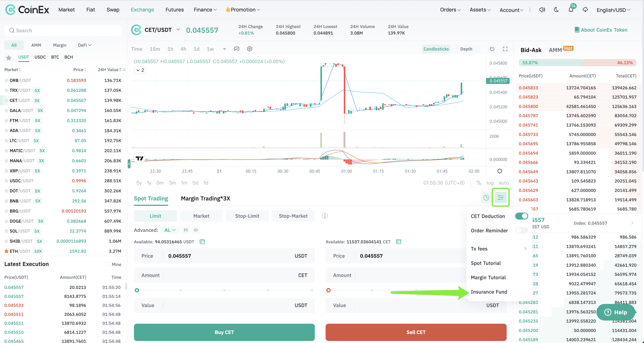The width and height of the screenshot is (644, 343).
Task: Select the Market order tab
Action: (x=201, y=216)
